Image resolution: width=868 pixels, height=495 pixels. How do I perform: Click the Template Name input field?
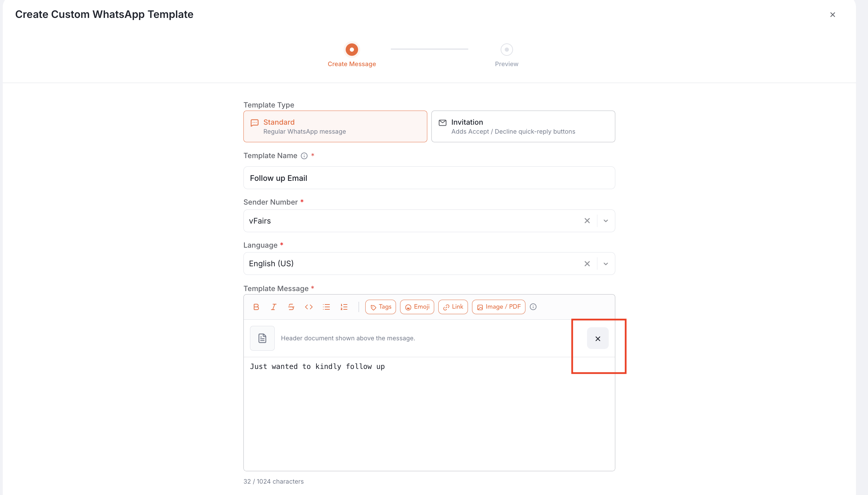tap(429, 178)
